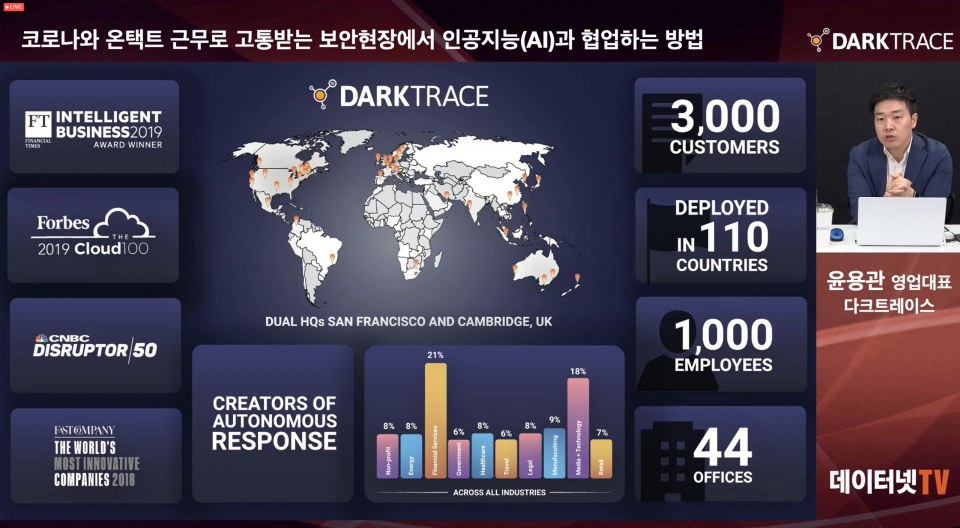The width and height of the screenshot is (960, 528).
Task: Select the CNBC Disruptor 50 card
Action: (96, 345)
